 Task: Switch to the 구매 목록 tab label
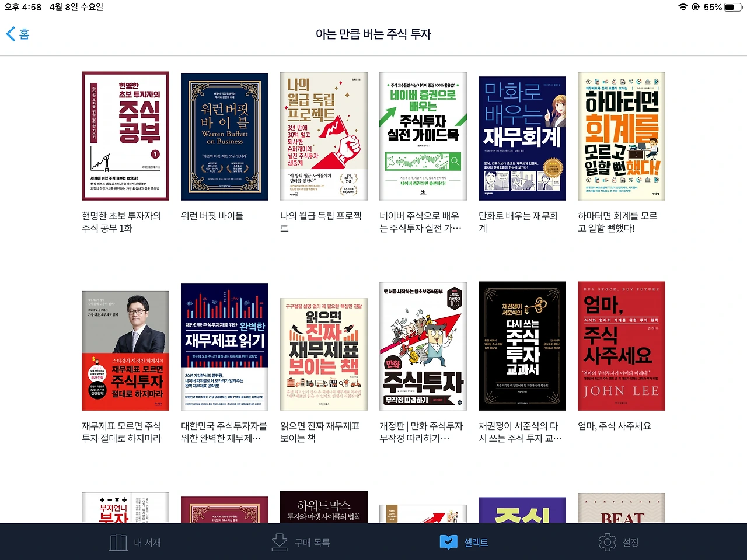click(x=312, y=542)
